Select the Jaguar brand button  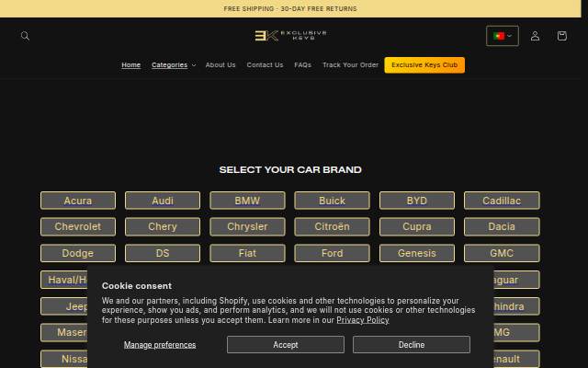pyautogui.click(x=516, y=280)
